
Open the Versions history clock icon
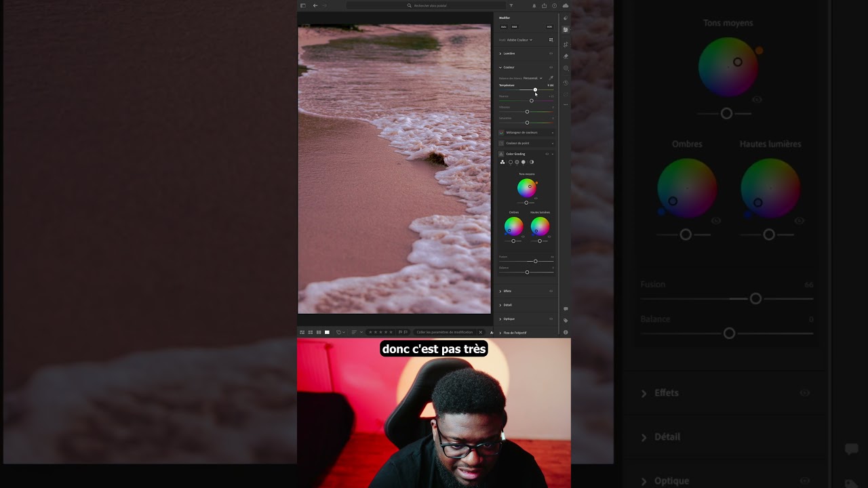(x=566, y=83)
